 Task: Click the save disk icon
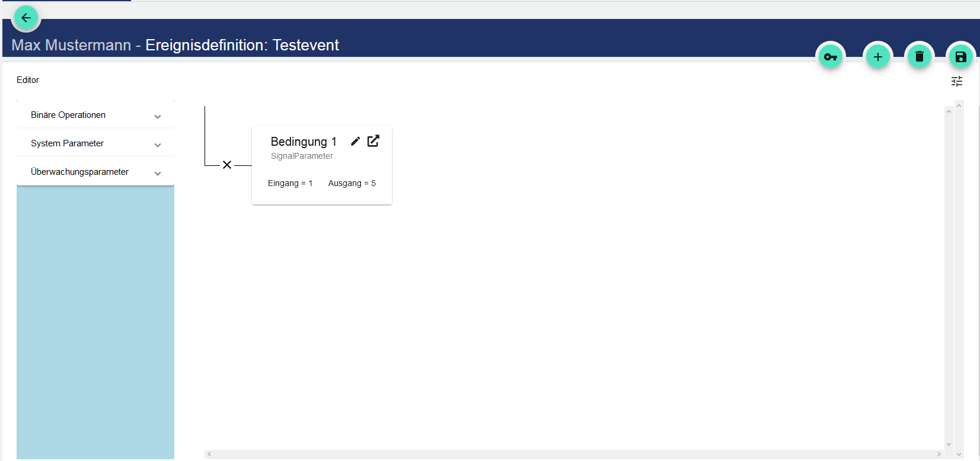tap(961, 57)
